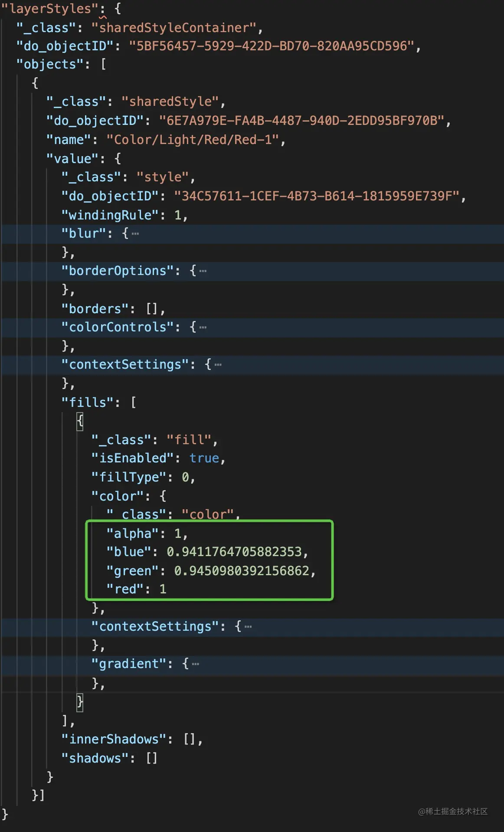The image size is (504, 832).
Task: Select the "sharedStyleContainer" string value
Action: coord(174,28)
